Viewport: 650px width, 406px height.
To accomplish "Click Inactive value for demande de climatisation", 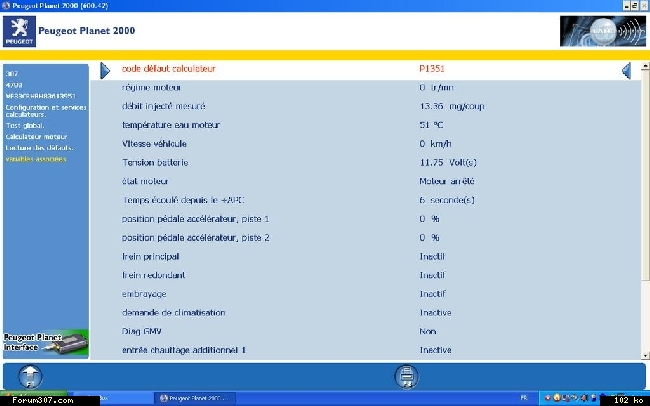I will [435, 312].
